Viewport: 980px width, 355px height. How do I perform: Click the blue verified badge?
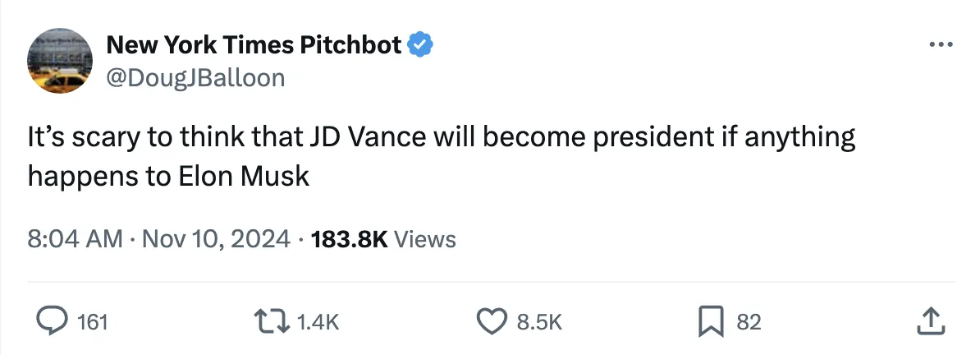421,45
